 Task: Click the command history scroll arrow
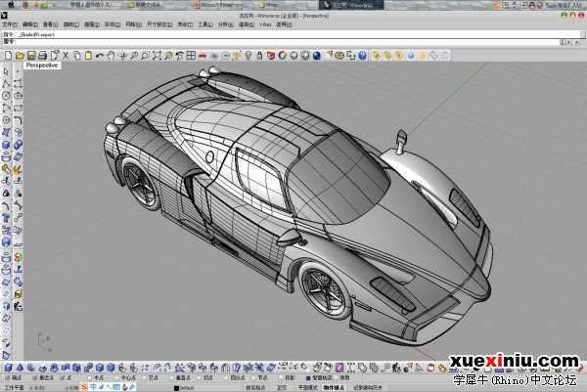pos(583,34)
